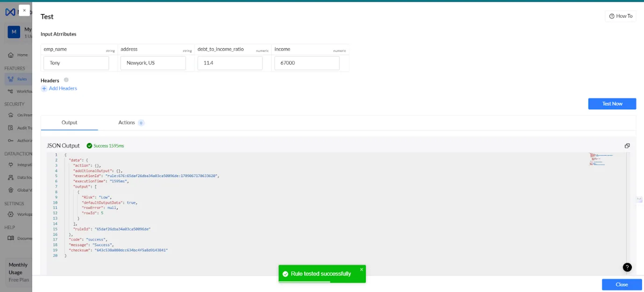Open the round help question-mark button
This screenshot has height=292, width=644.
pyautogui.click(x=627, y=267)
